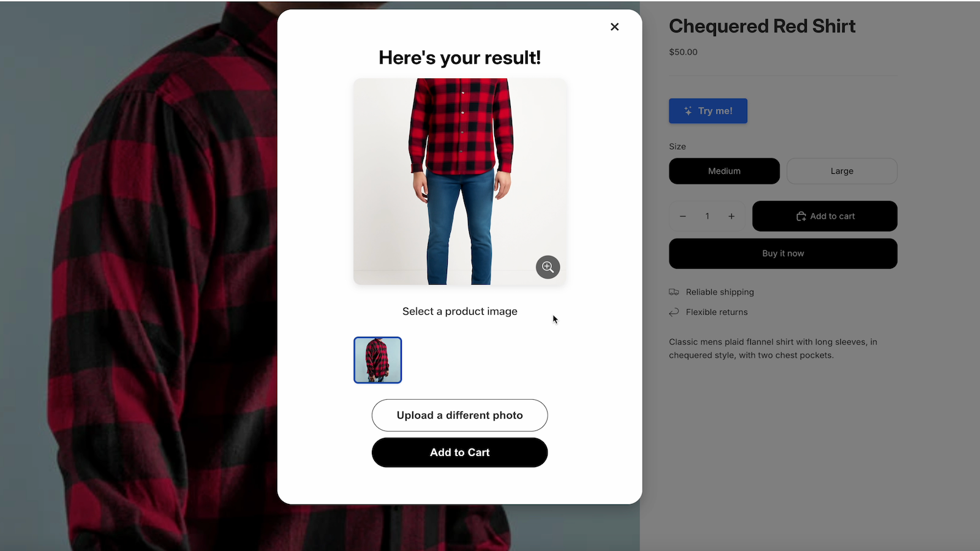Click the Reliable shipping truck icon

(x=674, y=292)
